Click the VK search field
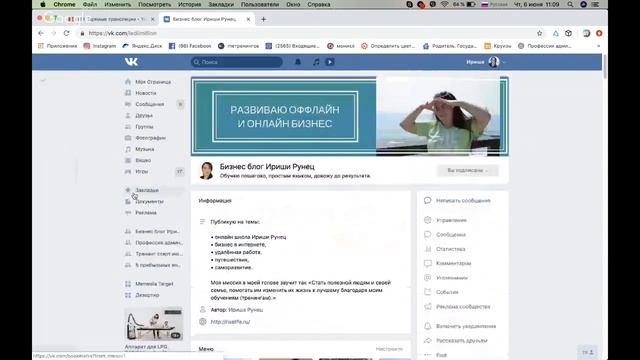Viewport: 640px width, 360px height. (236, 62)
